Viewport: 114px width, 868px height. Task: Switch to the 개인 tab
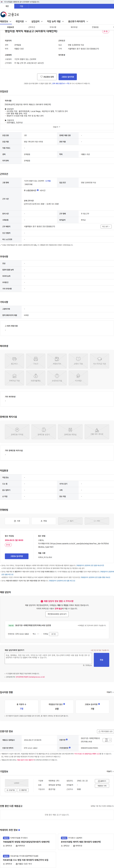(x=7, y=6)
